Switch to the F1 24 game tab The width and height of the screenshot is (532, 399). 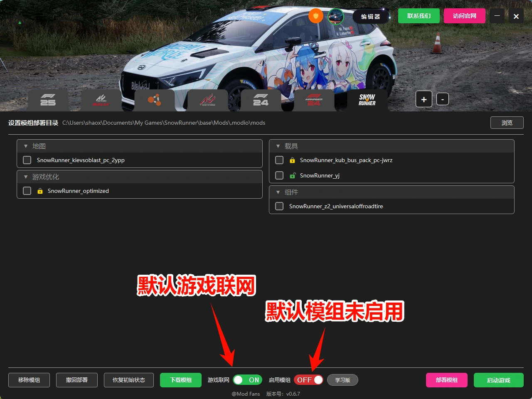click(x=261, y=100)
